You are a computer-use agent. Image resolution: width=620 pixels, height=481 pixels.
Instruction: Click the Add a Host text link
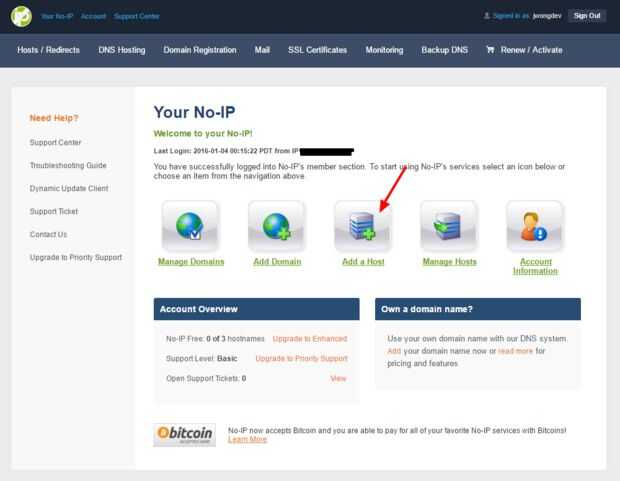click(x=363, y=261)
